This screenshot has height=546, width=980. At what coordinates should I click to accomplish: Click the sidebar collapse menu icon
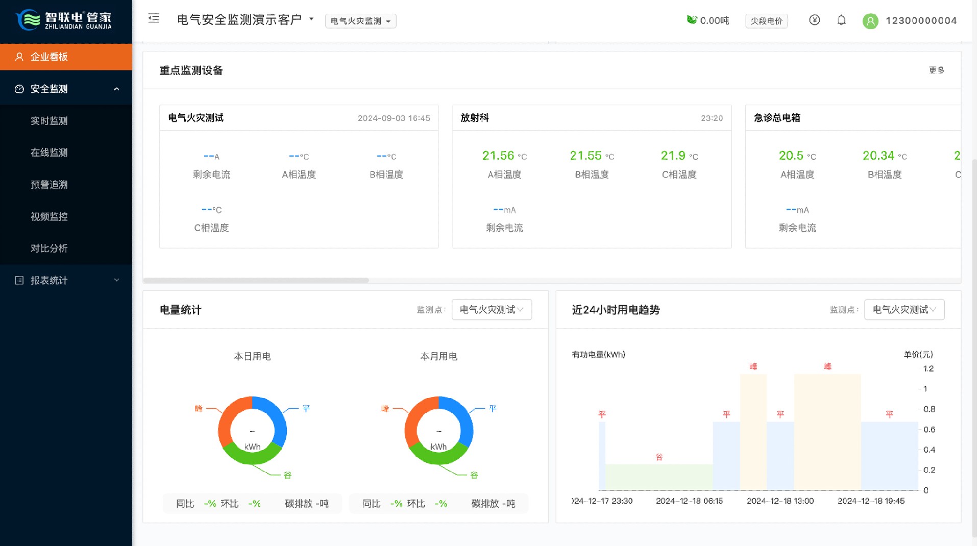(x=154, y=19)
